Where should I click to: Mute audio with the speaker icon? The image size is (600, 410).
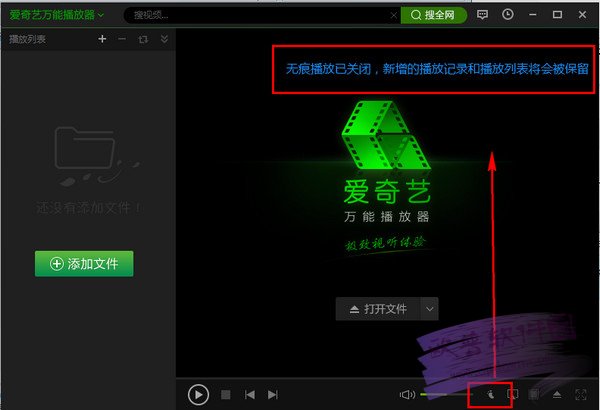[407, 394]
